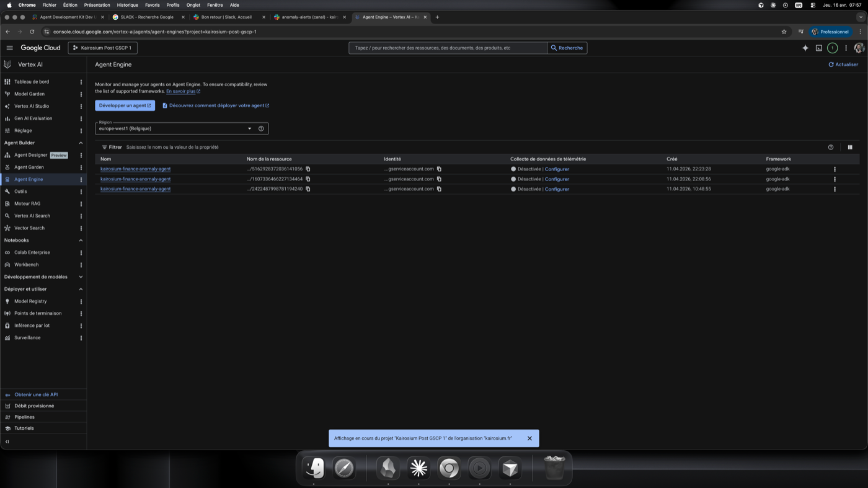Focus the Google Cloud resource search field

coord(448,48)
